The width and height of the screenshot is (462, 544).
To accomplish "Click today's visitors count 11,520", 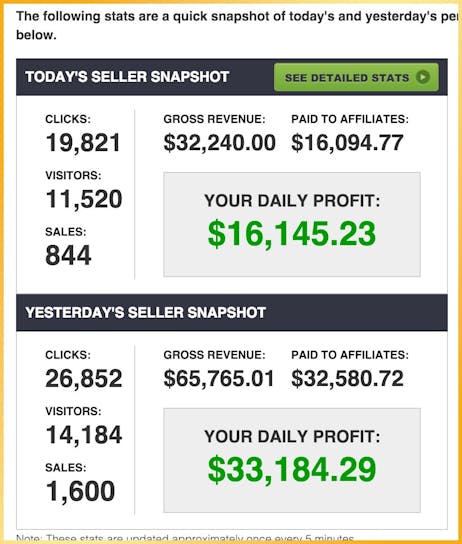I will coord(84,199).
